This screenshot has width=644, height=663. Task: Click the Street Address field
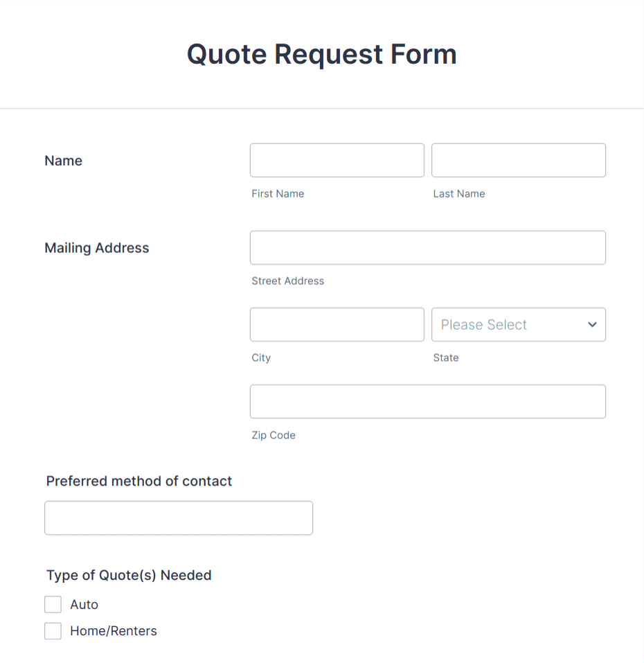(x=427, y=247)
